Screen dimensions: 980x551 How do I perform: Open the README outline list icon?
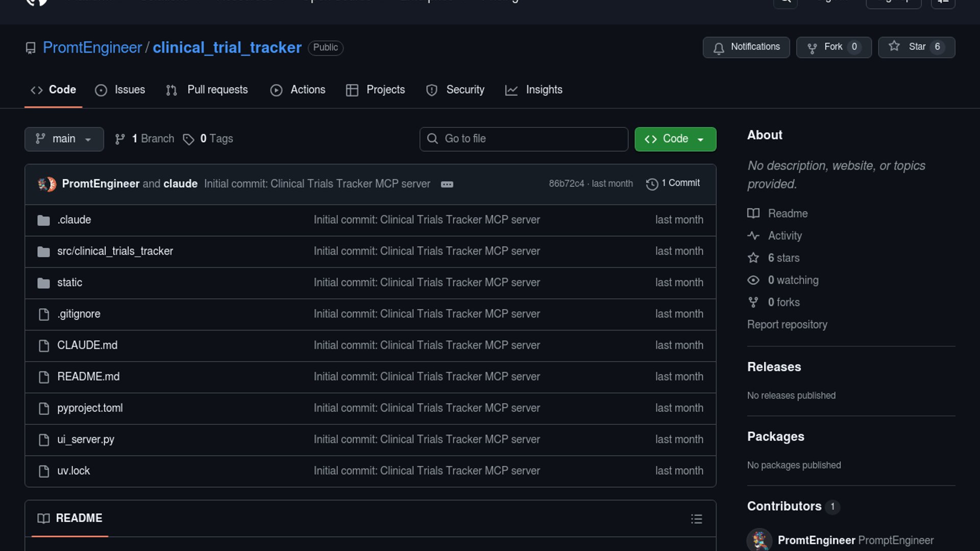(x=696, y=519)
